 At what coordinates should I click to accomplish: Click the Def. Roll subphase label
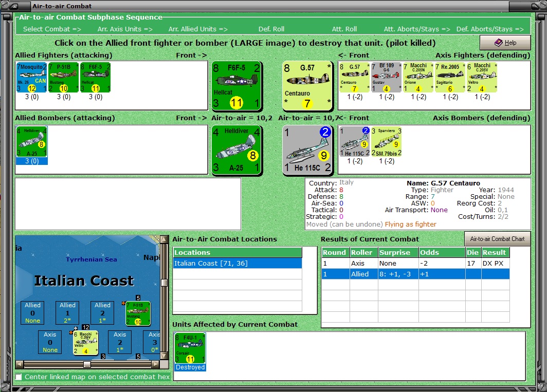click(x=271, y=29)
